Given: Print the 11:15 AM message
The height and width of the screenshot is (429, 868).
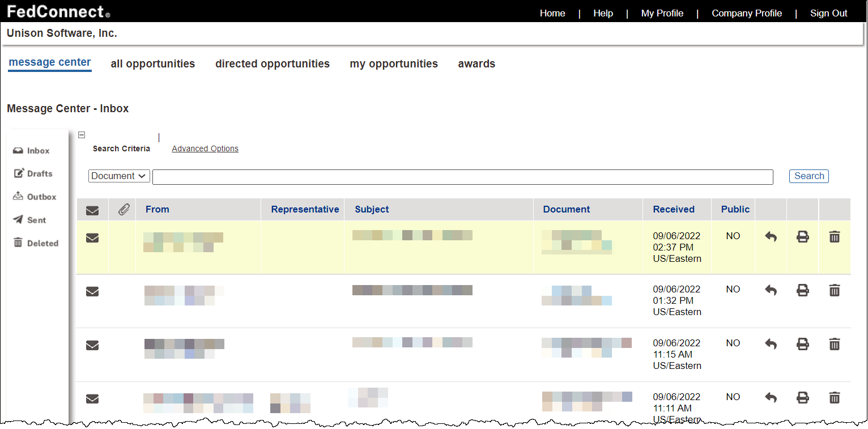Looking at the screenshot, I should [802, 344].
